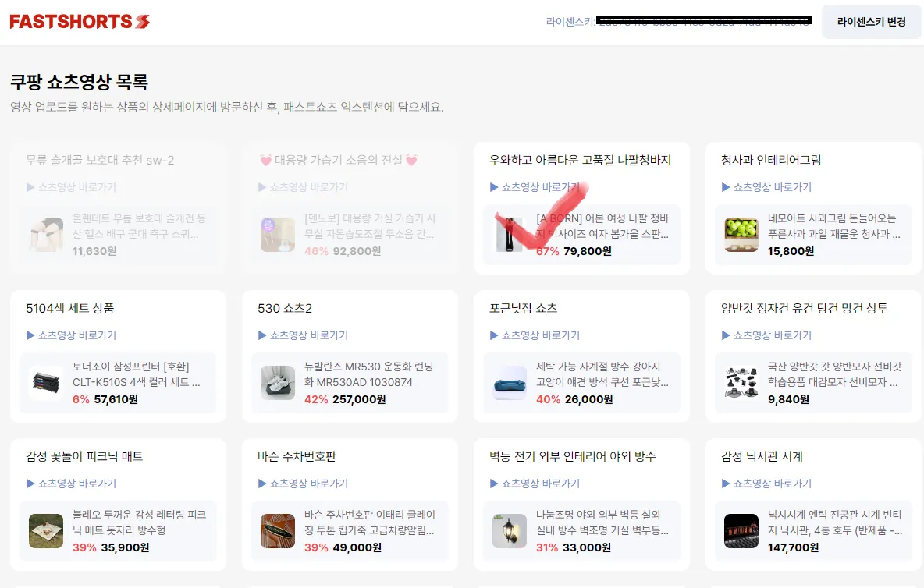Viewport: 924px width, 588px height.
Task: Select card title 감성 닉시관 시계
Action: pos(762,457)
